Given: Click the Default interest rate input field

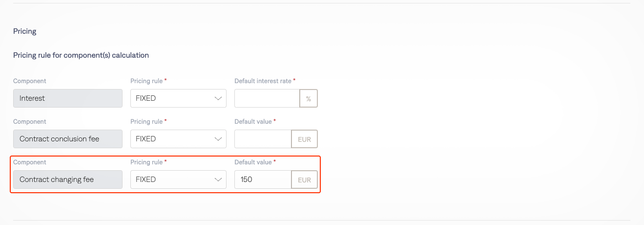Looking at the screenshot, I should (x=267, y=98).
